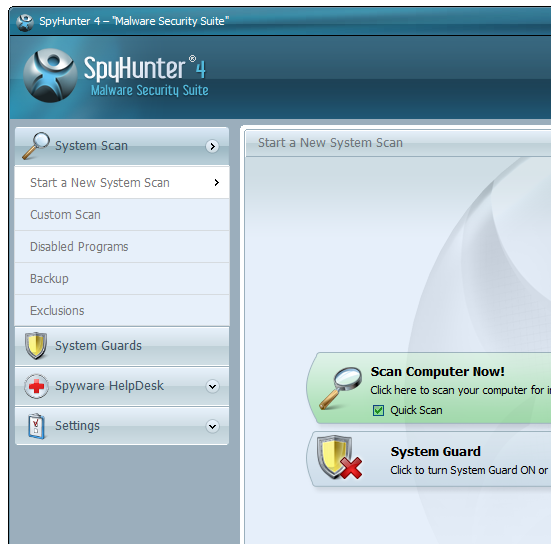
Task: Click the Settings section label
Action: click(x=77, y=426)
